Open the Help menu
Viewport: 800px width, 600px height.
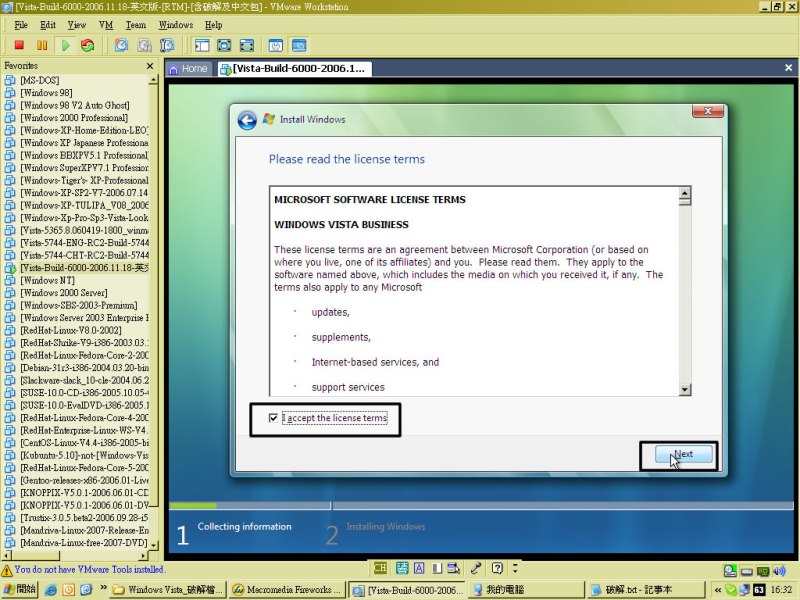click(x=214, y=25)
